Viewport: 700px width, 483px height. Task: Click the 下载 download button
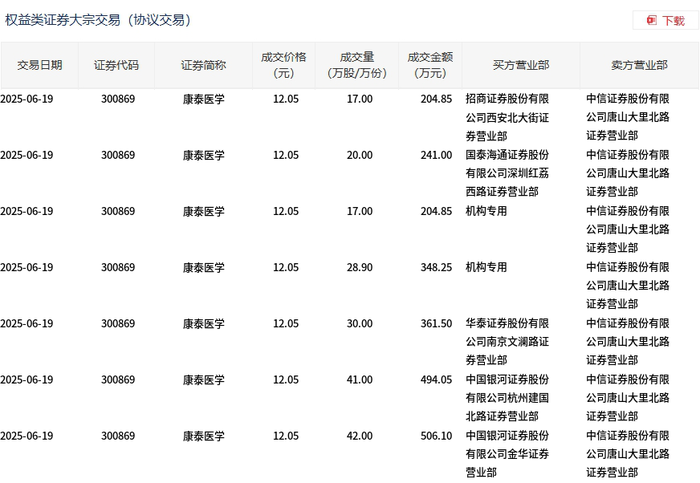[x=665, y=21]
